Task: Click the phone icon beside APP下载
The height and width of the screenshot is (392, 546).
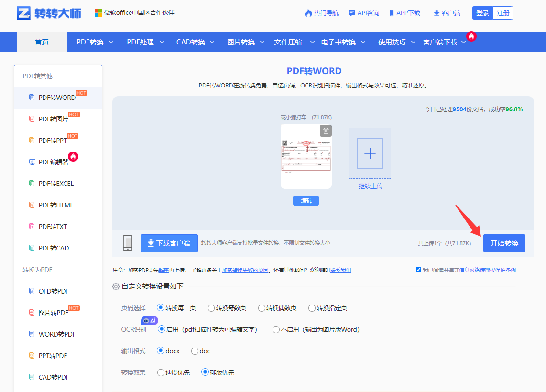Action: (x=392, y=13)
